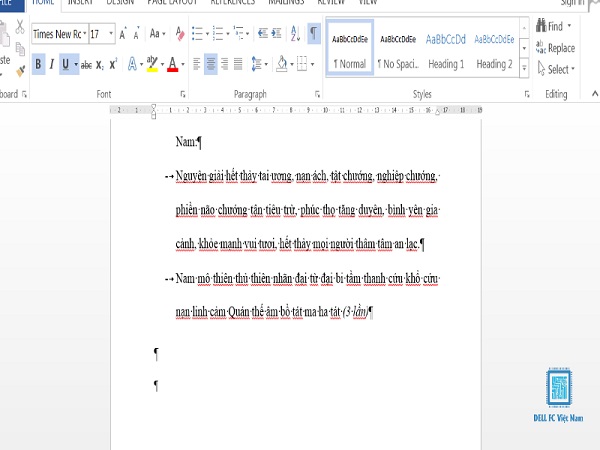
Task: Apply the Heading 2 style
Action: coord(494,48)
